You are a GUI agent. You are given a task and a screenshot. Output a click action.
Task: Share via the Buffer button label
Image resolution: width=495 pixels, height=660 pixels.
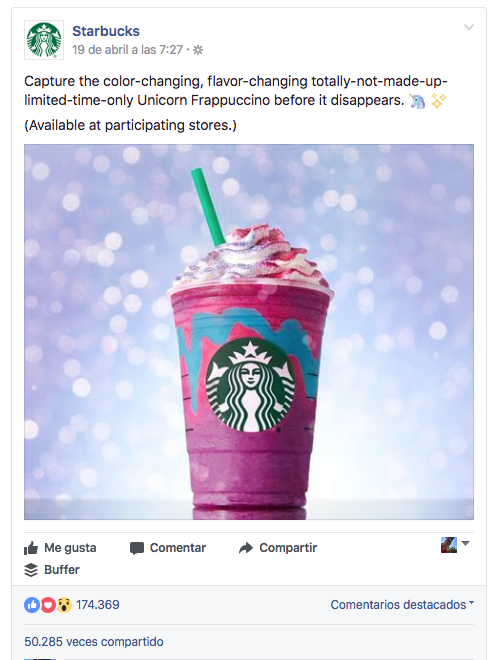(x=62, y=570)
